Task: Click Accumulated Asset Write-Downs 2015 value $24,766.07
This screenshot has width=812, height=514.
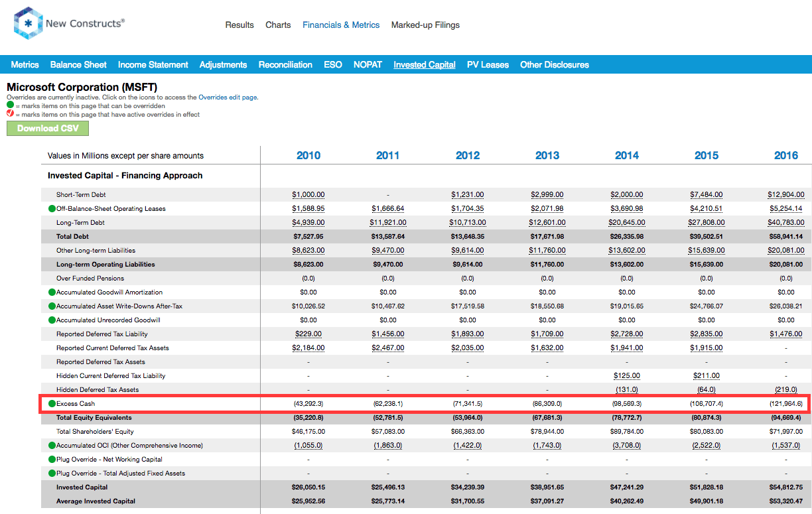Action: [x=707, y=306]
